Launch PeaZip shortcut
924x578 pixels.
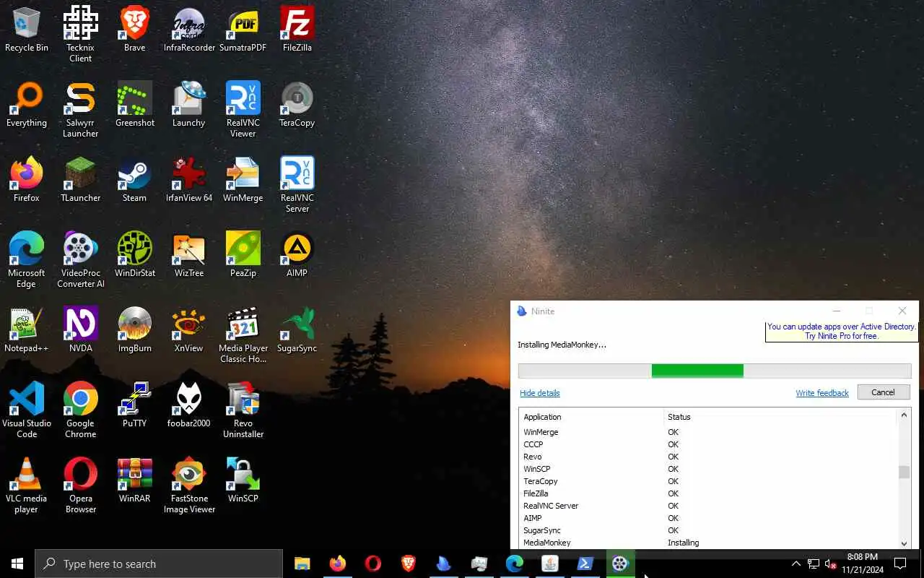[243, 256]
